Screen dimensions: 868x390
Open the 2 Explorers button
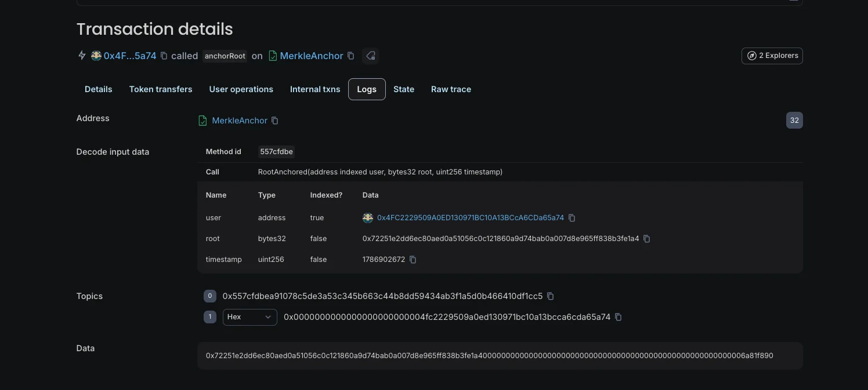tap(772, 56)
